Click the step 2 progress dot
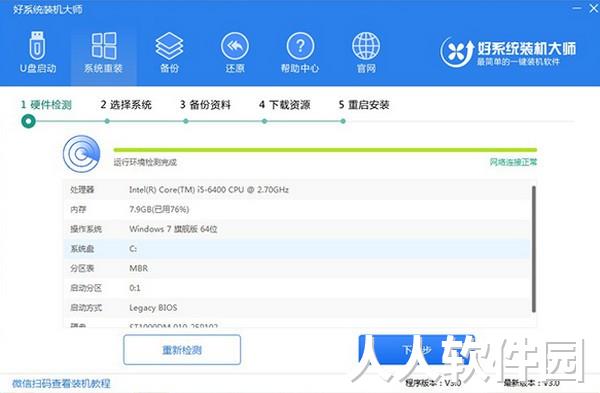Image resolution: width=600 pixels, height=393 pixels. pyautogui.click(x=107, y=121)
